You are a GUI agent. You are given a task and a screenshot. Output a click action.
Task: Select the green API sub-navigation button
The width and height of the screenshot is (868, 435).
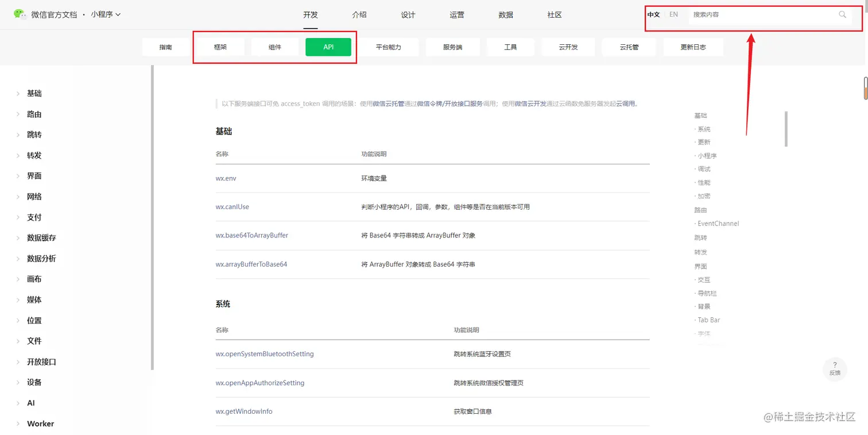tap(328, 47)
